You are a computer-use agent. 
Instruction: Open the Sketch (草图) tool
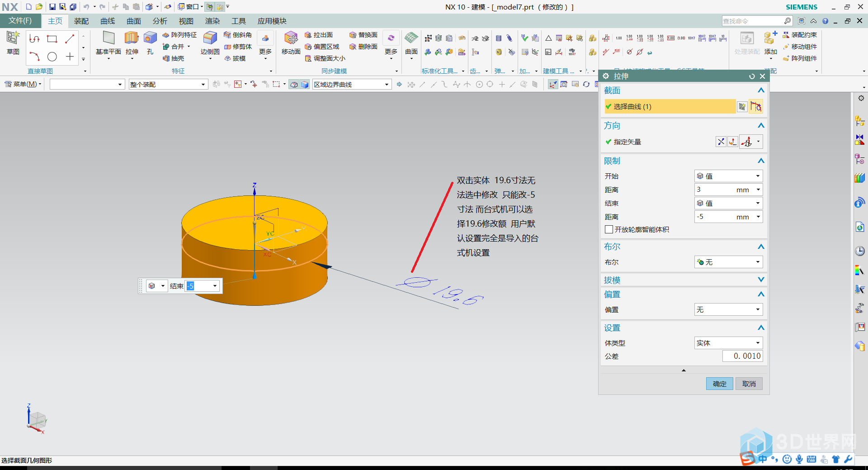click(x=13, y=43)
